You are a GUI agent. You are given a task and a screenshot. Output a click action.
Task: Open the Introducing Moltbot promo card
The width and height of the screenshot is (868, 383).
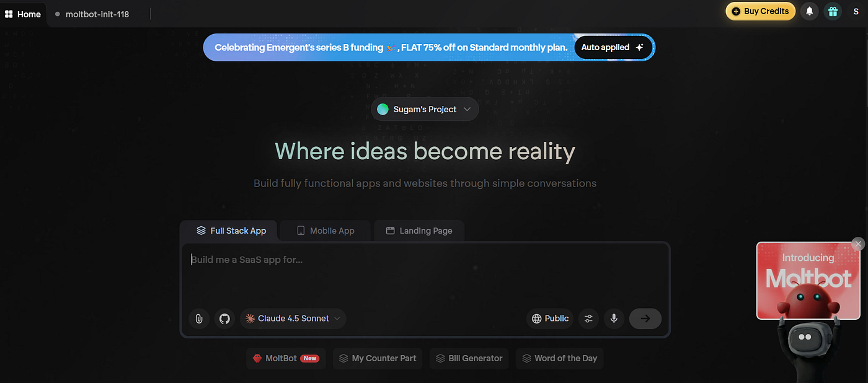click(808, 280)
